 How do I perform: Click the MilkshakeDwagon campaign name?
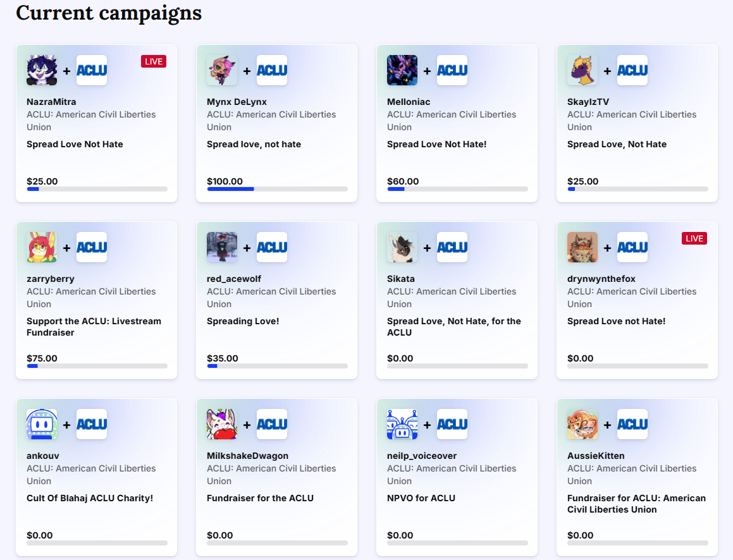coord(247,456)
